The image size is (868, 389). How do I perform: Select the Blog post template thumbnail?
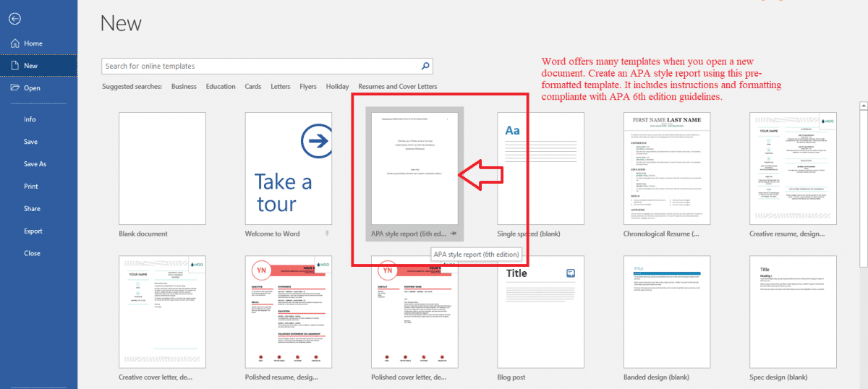click(540, 312)
